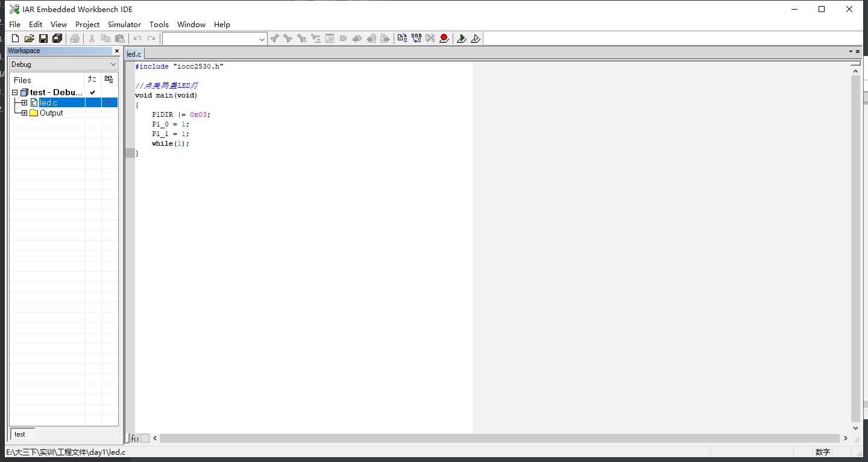The image size is (868, 462).
Task: Open the View menu
Action: point(58,25)
